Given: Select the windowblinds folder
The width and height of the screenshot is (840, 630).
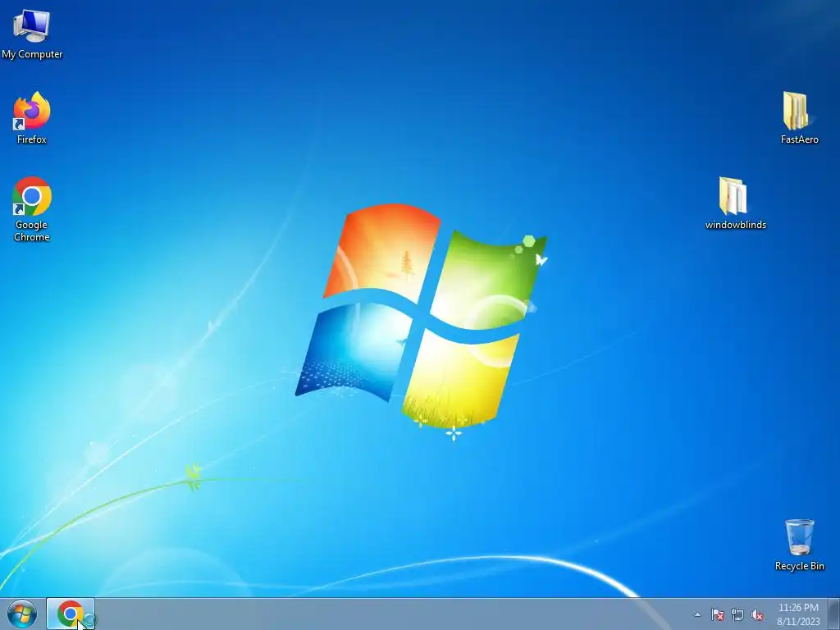Looking at the screenshot, I should [735, 203].
